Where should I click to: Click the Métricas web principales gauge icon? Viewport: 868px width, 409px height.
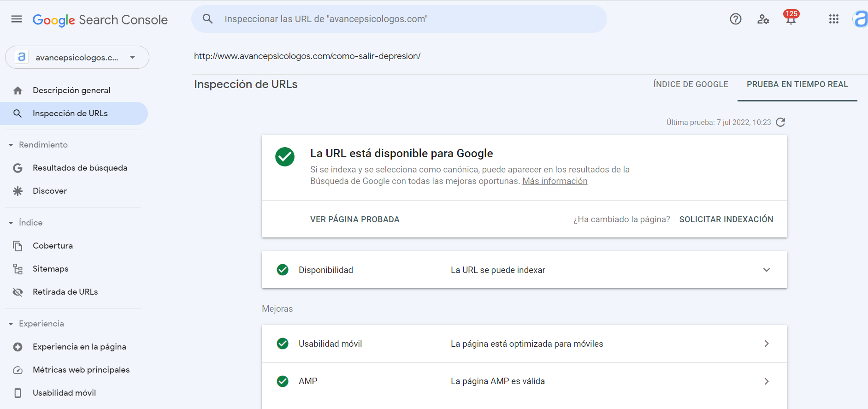click(x=18, y=370)
